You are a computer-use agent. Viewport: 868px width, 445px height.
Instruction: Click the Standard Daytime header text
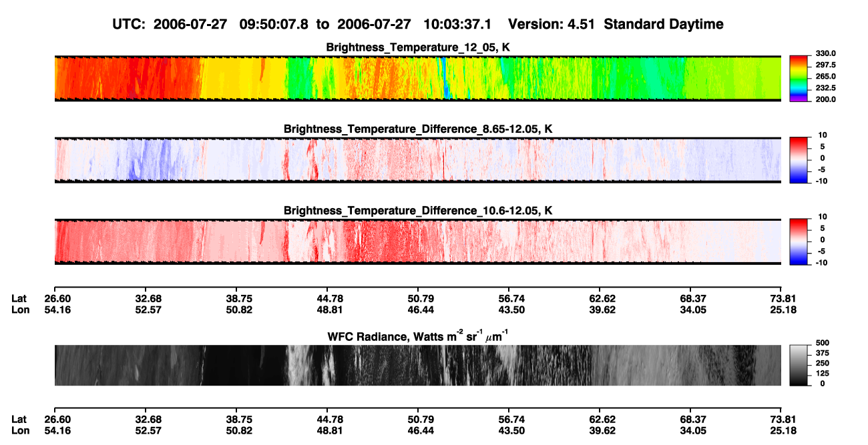664,25
